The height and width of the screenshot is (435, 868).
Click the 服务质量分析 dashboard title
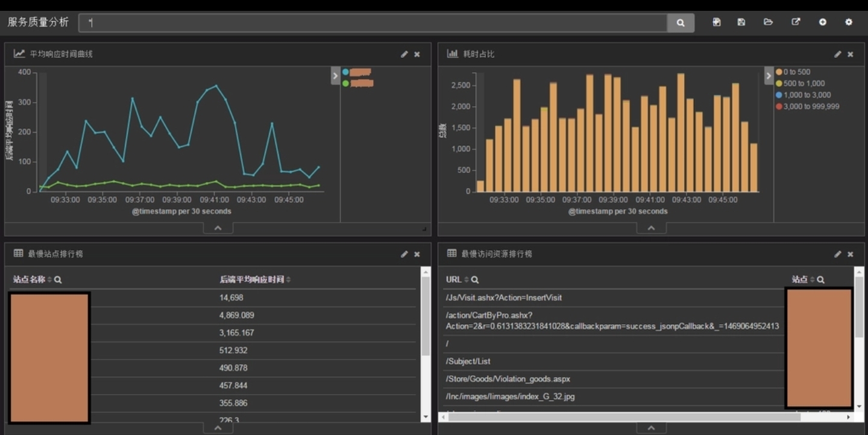coord(38,22)
